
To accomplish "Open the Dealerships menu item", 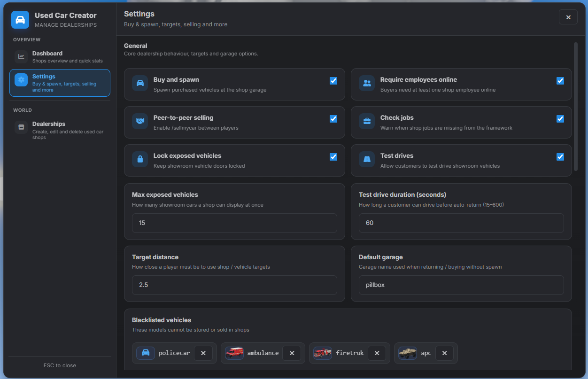I will 60,131.
